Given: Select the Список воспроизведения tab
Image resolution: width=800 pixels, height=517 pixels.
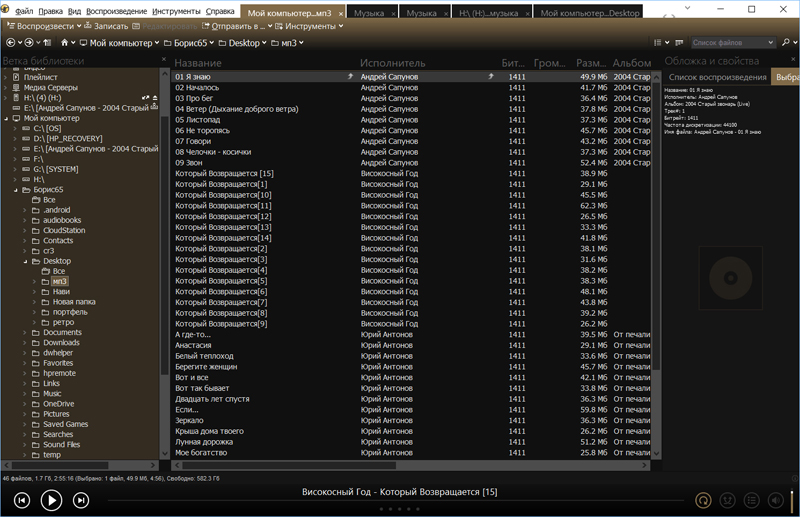Looking at the screenshot, I should 717,77.
